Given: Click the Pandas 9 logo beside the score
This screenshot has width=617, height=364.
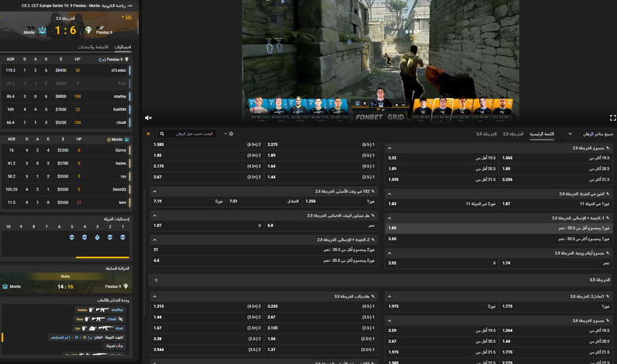Looking at the screenshot, I should (x=88, y=30).
